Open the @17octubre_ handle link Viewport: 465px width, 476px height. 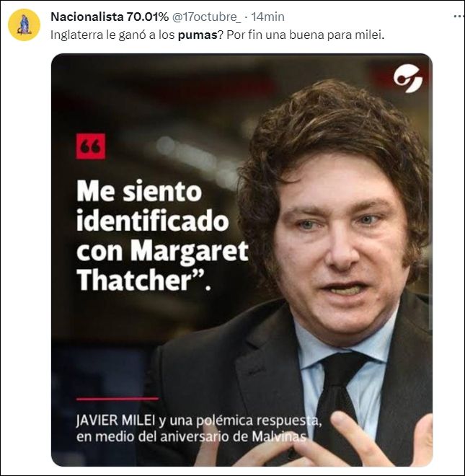pyautogui.click(x=206, y=17)
